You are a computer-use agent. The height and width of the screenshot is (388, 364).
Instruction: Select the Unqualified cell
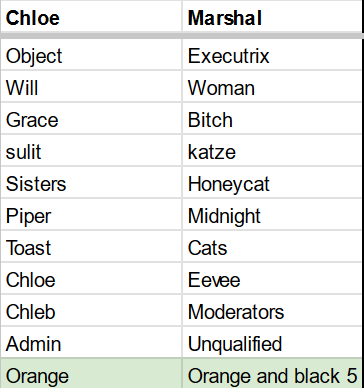click(x=273, y=342)
